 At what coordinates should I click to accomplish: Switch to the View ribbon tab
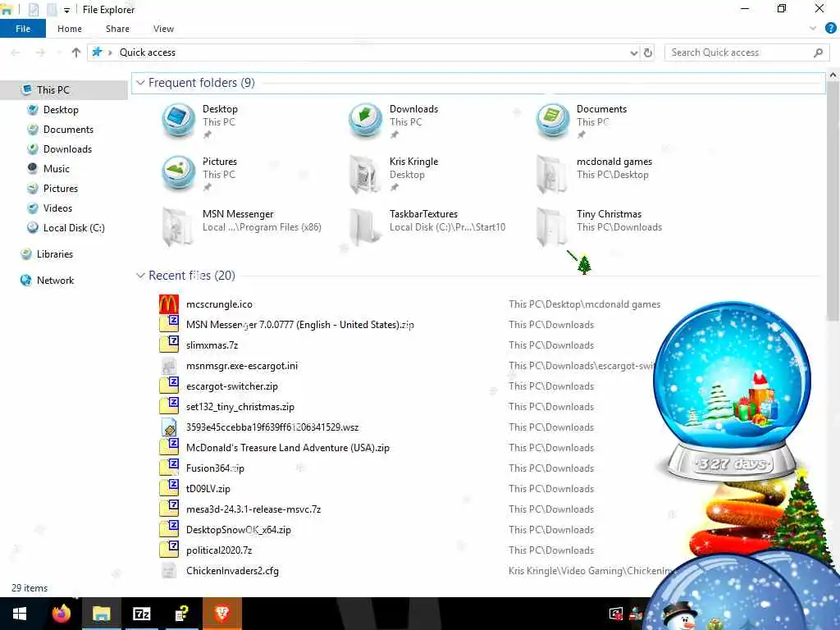pos(163,29)
